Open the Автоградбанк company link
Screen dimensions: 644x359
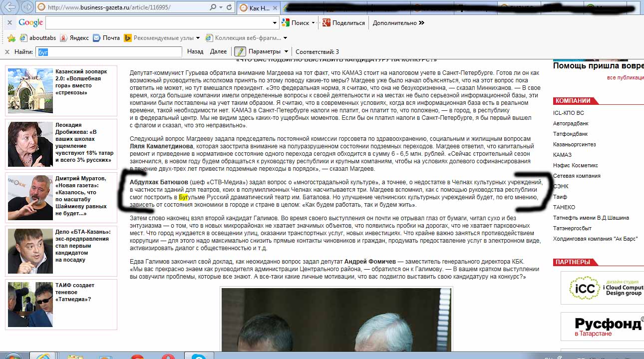point(571,123)
